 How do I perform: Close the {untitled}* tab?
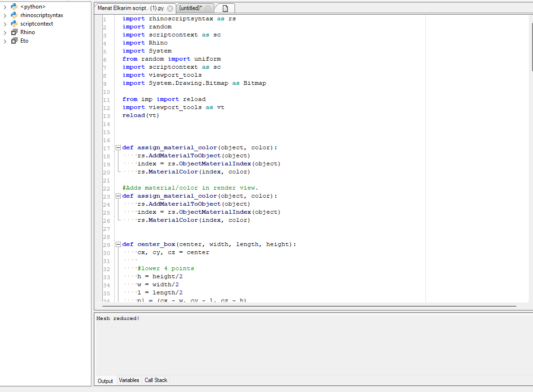coord(208,8)
